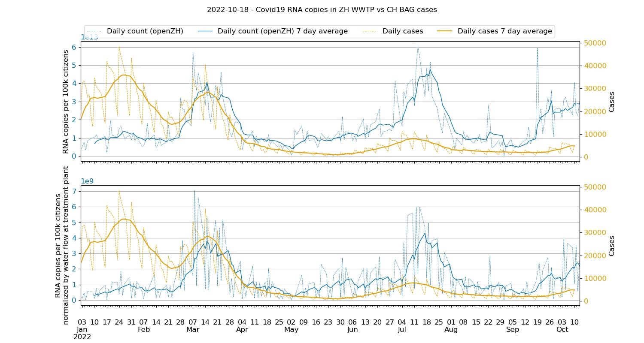Click the 'Feb' month label on x-axis

[x=144, y=330]
